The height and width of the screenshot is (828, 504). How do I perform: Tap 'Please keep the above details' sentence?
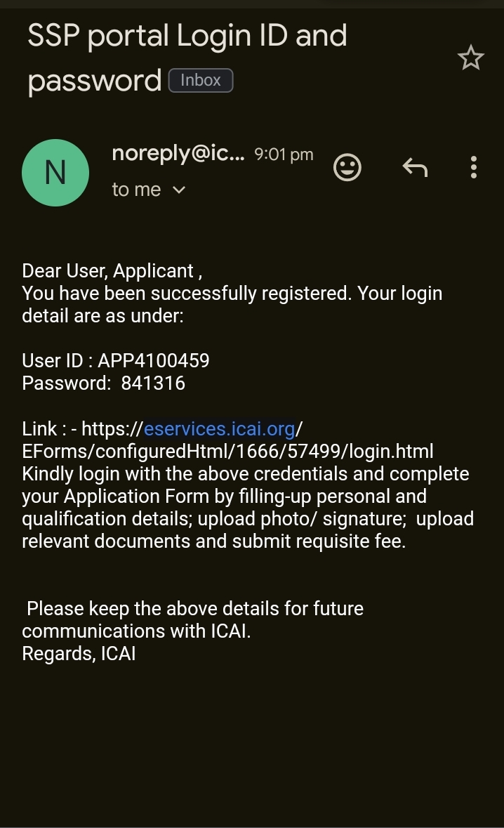[x=195, y=608]
